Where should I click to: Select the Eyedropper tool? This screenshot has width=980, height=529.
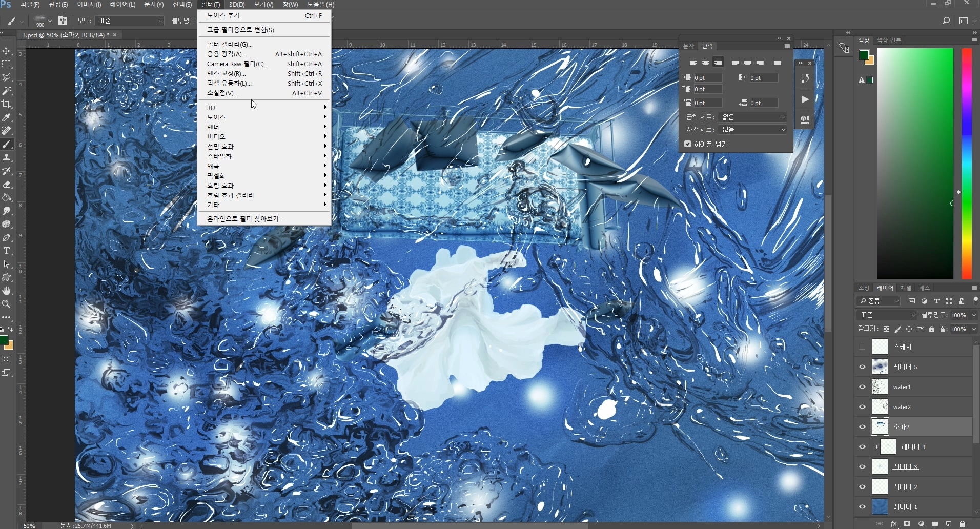[7, 118]
